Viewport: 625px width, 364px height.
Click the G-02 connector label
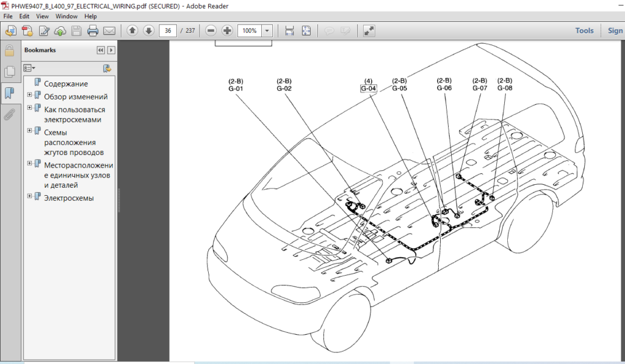284,88
